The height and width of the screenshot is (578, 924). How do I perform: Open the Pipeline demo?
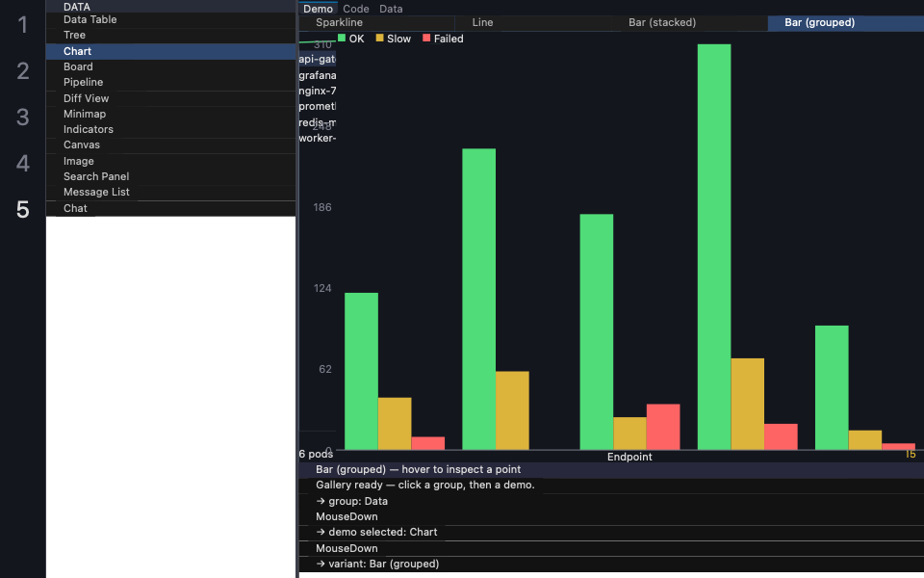[x=170, y=83]
